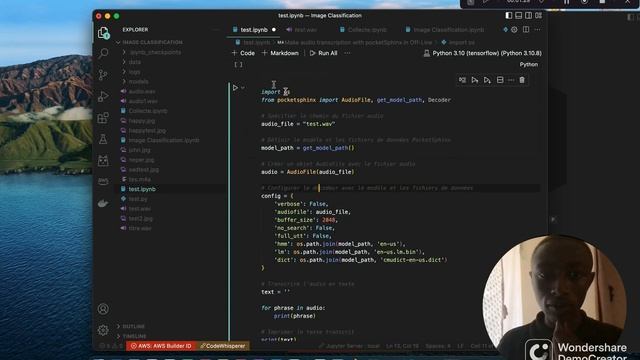Open happy.jpg file
This screenshot has height=360, width=640.
[x=138, y=121]
